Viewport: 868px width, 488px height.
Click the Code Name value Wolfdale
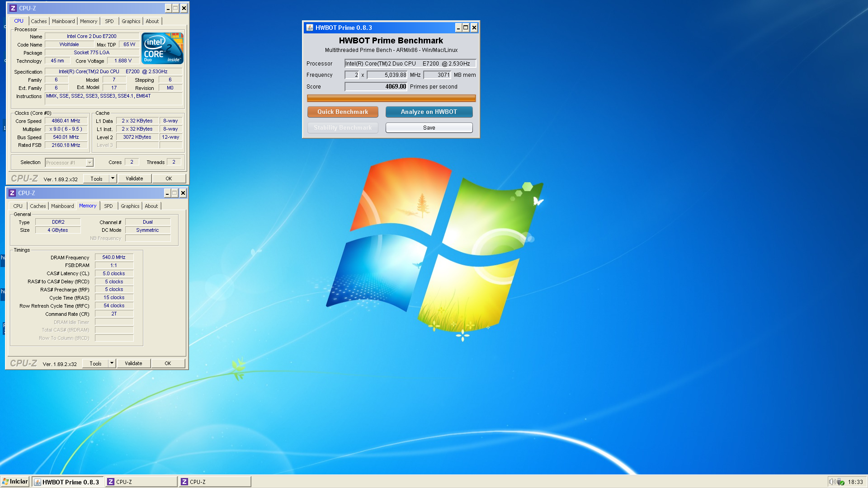tap(69, 44)
